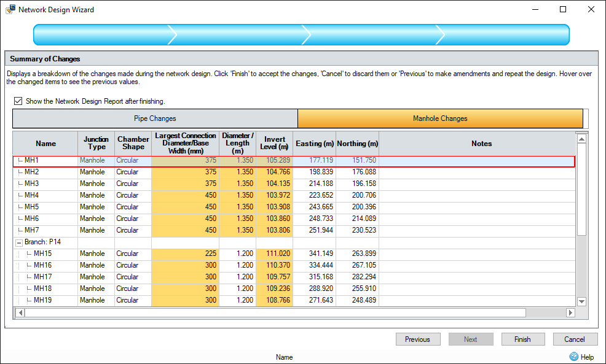Click the horizontal scrollbar thumb

point(275,312)
